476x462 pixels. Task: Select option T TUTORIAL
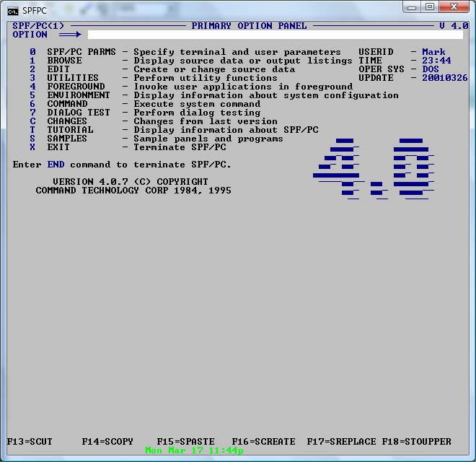click(61, 130)
